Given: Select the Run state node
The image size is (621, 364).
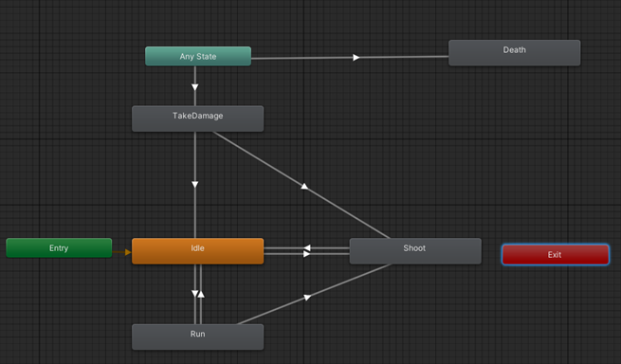Looking at the screenshot, I should [x=197, y=337].
